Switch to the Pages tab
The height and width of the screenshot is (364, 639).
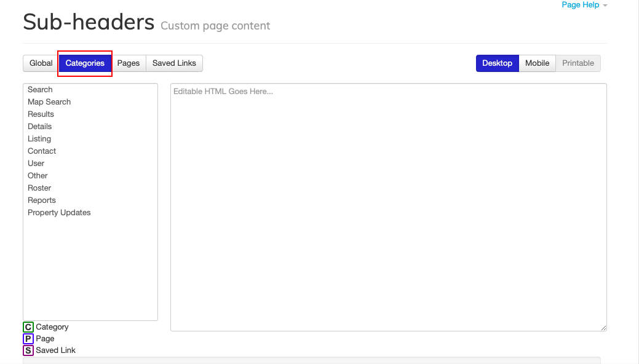129,63
